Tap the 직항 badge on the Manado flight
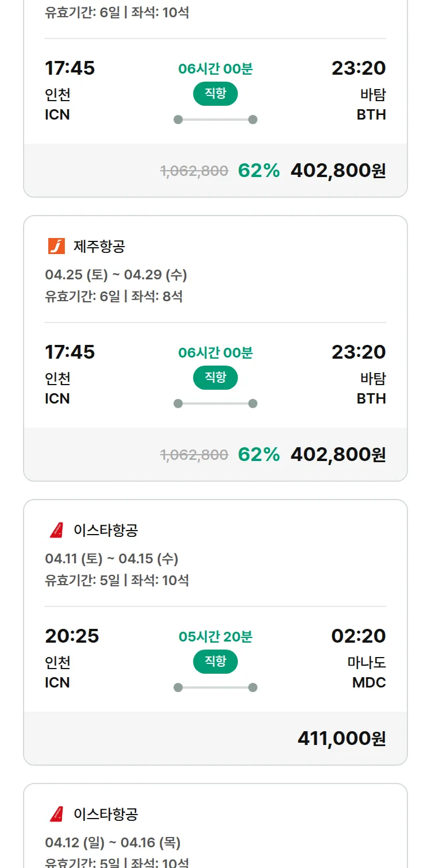431x868 pixels. 215,662
